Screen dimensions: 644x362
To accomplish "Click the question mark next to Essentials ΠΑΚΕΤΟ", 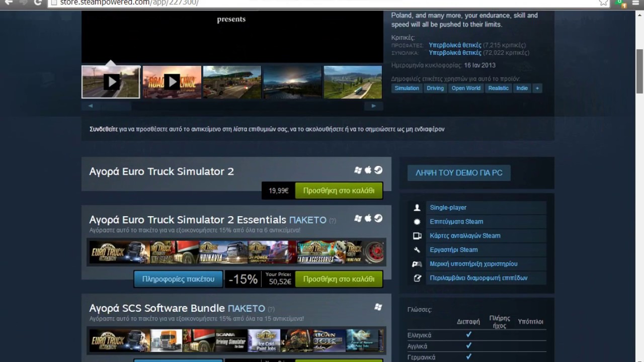I will (332, 221).
